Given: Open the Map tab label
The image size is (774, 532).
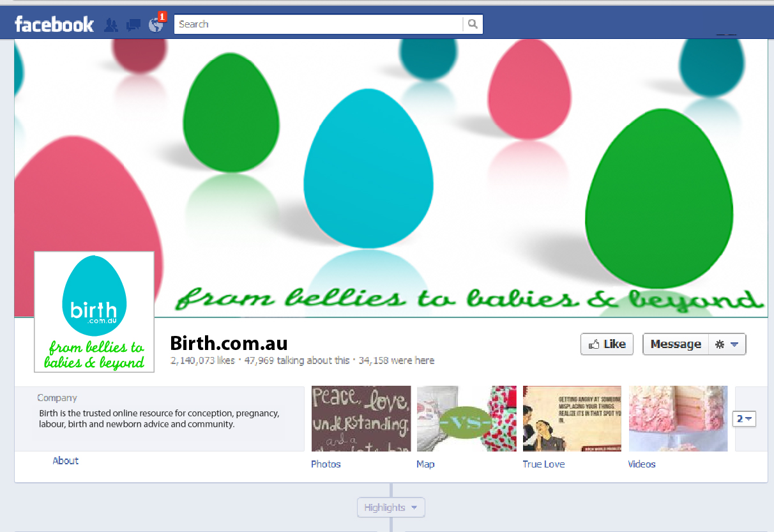Looking at the screenshot, I should click(x=425, y=464).
